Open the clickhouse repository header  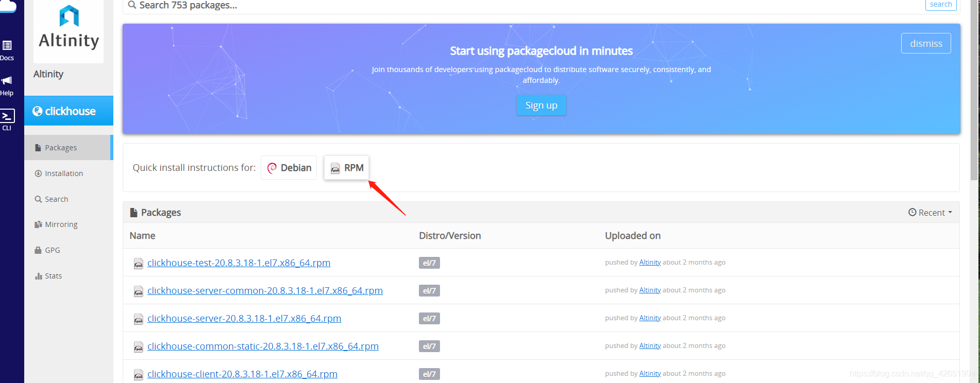[x=69, y=111]
